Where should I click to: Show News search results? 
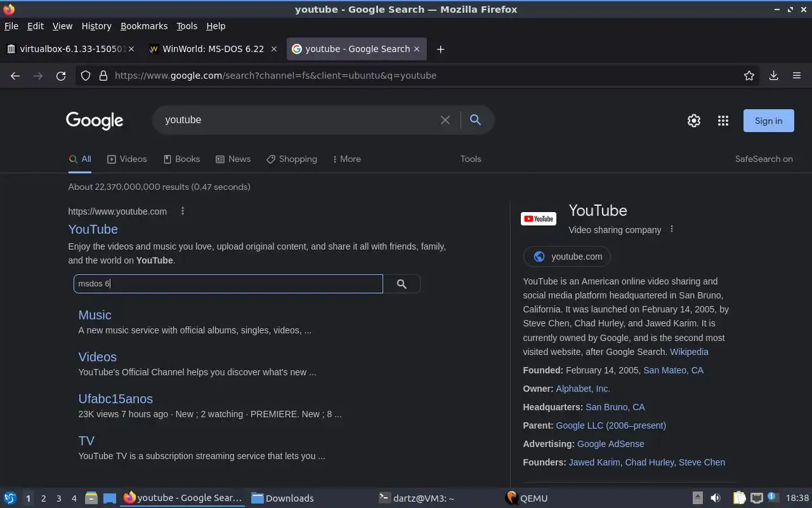pos(233,159)
